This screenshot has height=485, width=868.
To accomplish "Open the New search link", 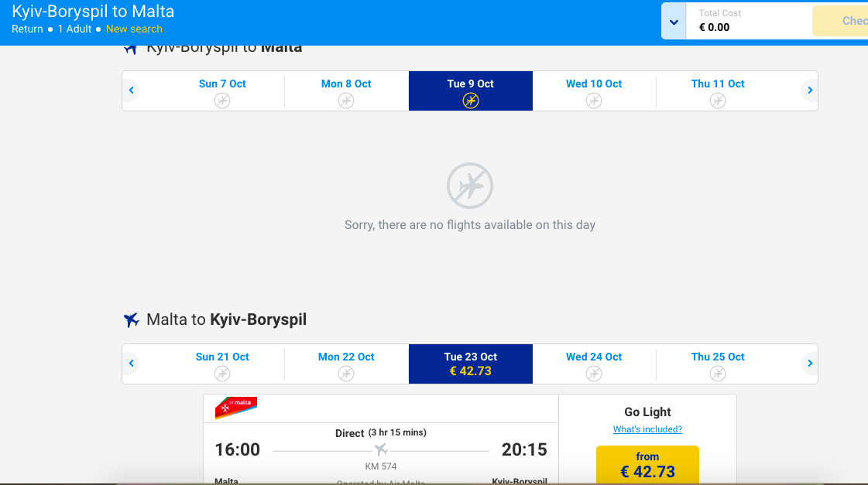I will (x=134, y=29).
